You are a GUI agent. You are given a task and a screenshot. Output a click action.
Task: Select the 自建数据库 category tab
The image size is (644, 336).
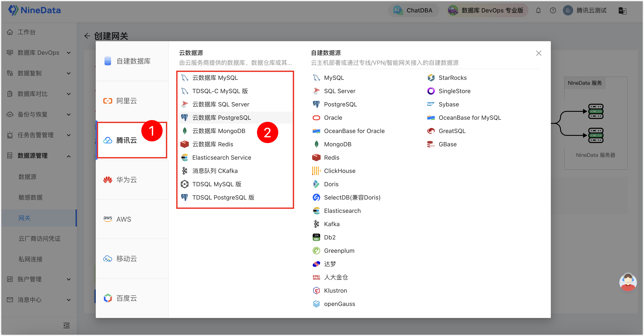132,61
